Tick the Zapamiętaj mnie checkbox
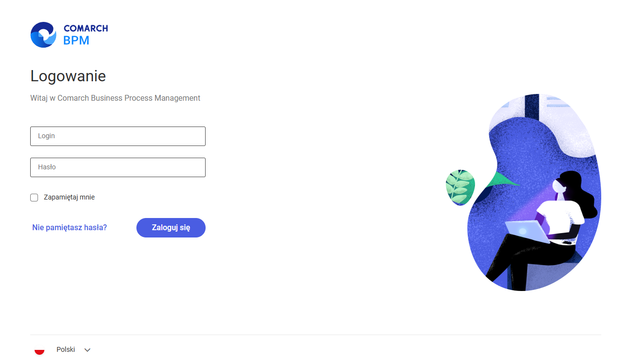 (x=34, y=198)
